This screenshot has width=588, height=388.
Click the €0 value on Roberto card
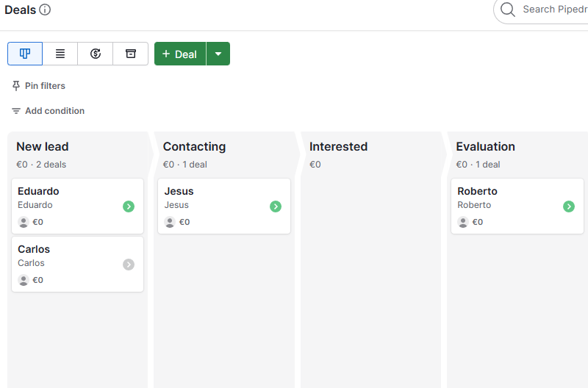(477, 222)
